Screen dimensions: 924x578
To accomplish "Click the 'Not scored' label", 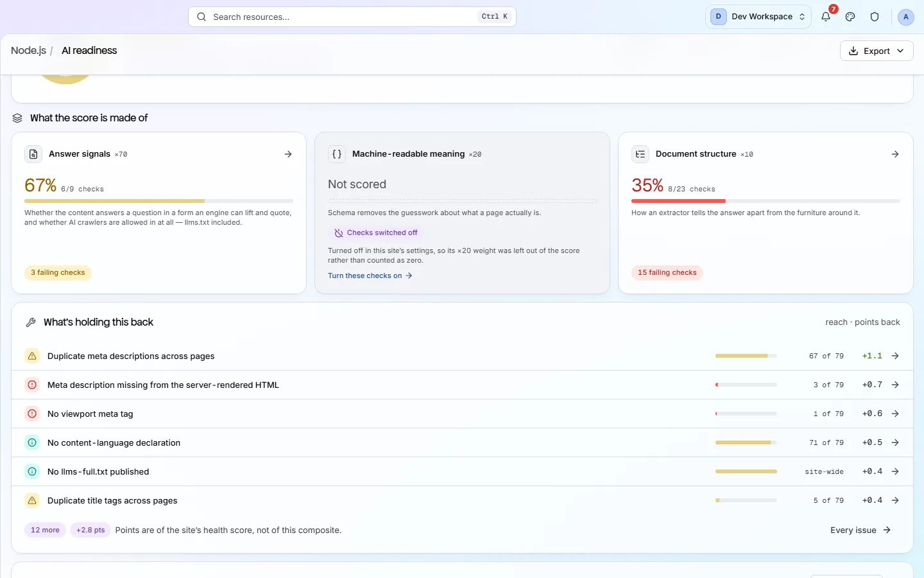I will pos(357,184).
